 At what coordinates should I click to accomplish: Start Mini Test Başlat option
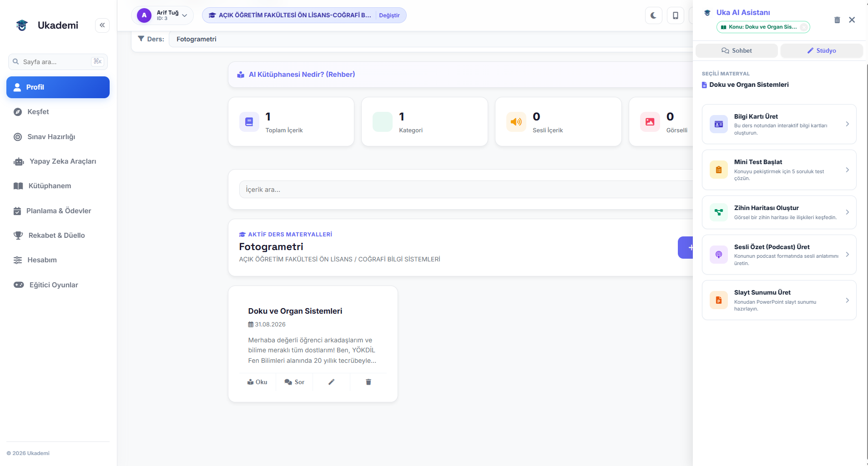pos(779,170)
